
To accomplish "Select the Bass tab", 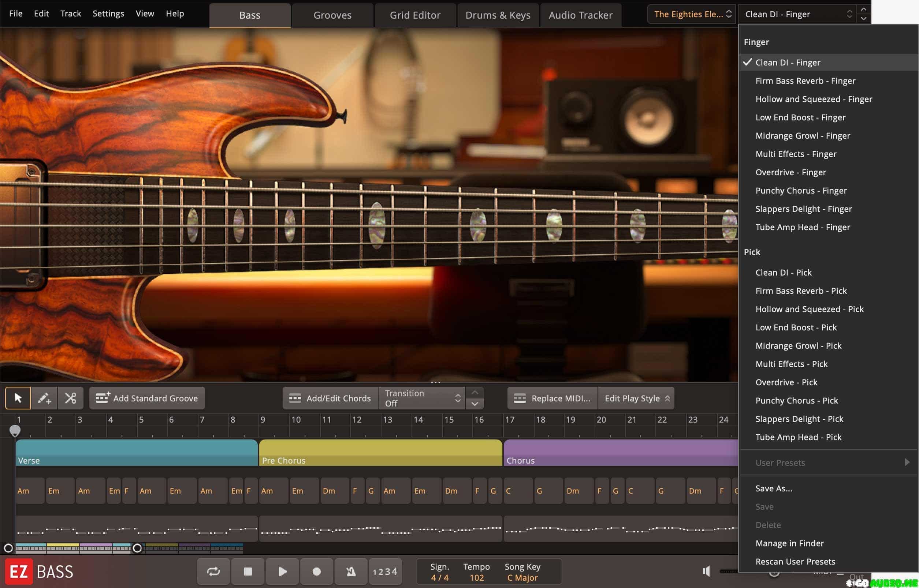I will 250,15.
